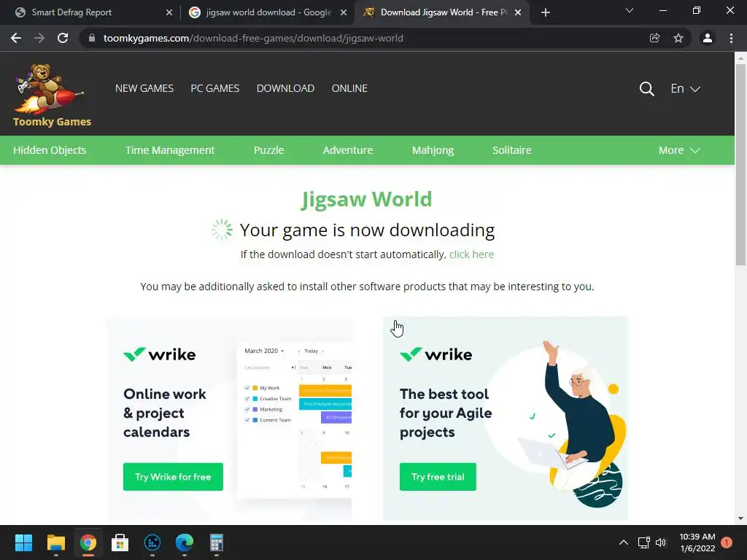Browse the Adventure category
The width and height of the screenshot is (747, 560).
tap(348, 150)
